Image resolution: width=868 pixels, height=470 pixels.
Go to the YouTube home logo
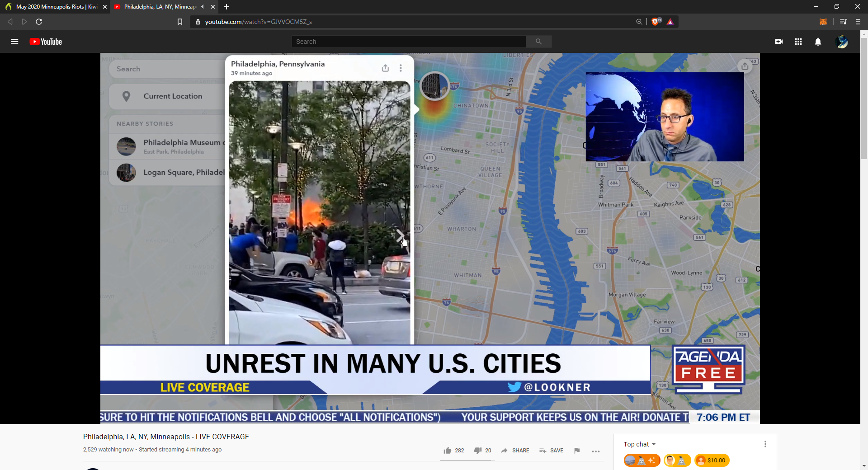tap(46, 42)
